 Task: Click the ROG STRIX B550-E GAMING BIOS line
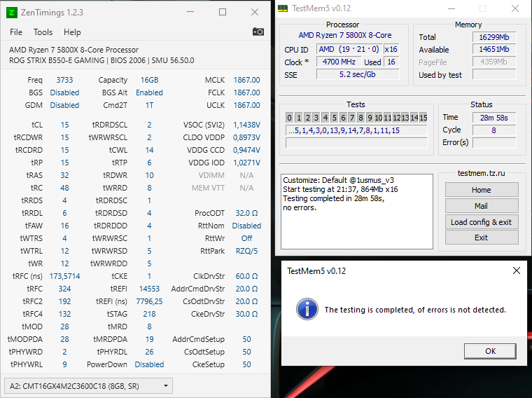tap(101, 60)
